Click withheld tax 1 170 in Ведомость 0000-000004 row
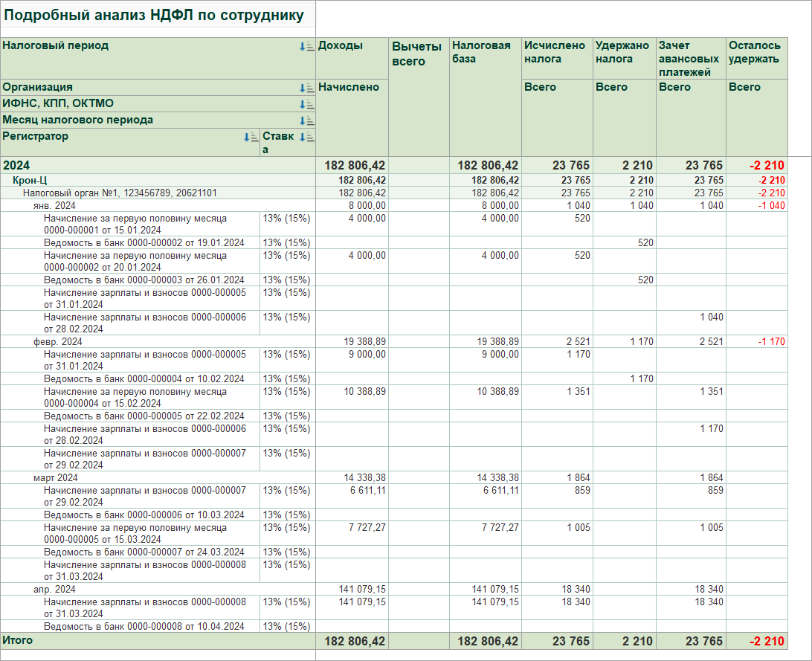The image size is (812, 661). point(642,379)
